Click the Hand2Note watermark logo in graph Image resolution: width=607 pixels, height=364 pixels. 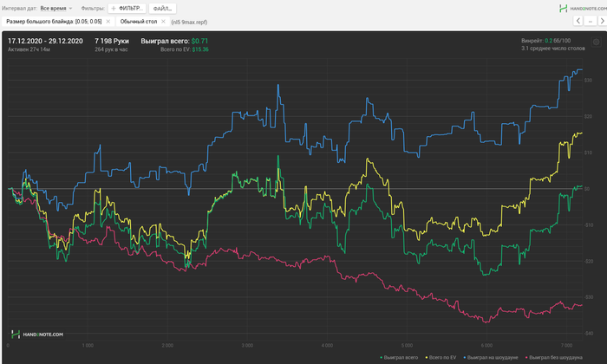37,334
